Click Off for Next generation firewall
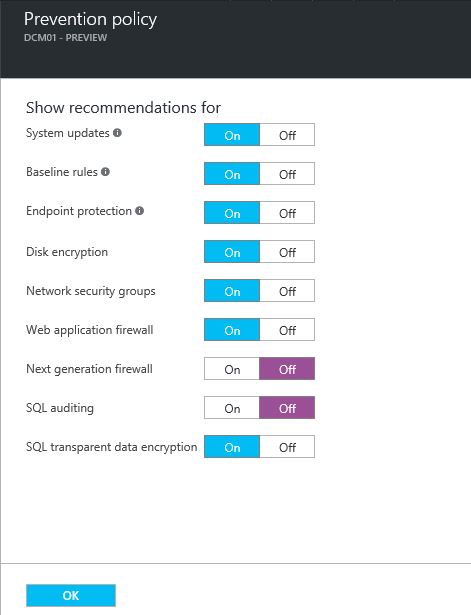The image size is (471, 615). coord(287,369)
